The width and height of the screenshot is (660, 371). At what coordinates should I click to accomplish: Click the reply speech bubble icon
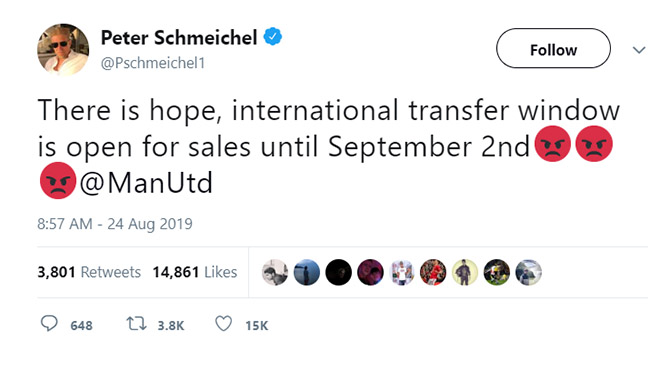49,323
